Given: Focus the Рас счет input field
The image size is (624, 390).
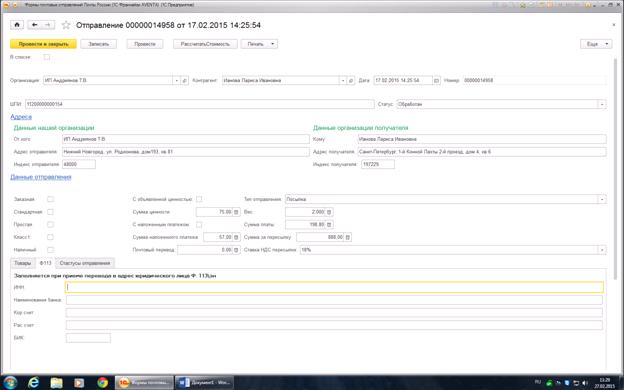Looking at the screenshot, I should [x=334, y=326].
